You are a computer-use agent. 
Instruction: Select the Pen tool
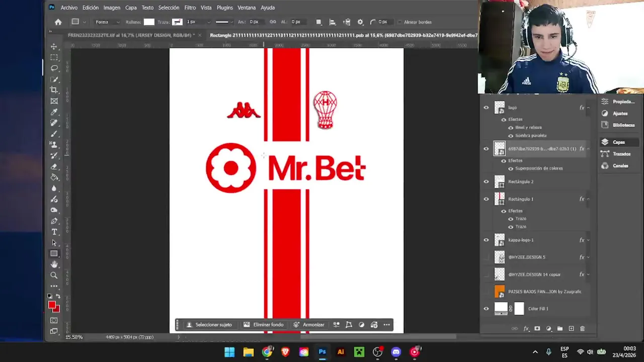click(x=54, y=221)
